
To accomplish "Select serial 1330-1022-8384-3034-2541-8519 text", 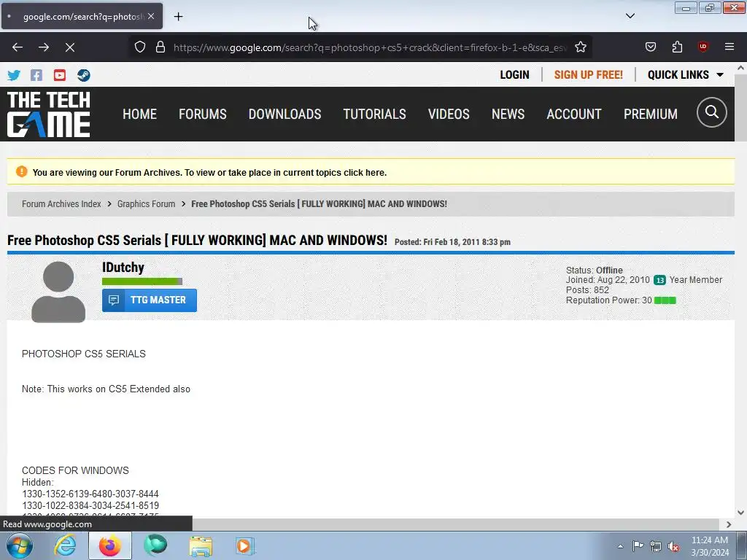I will (90, 505).
